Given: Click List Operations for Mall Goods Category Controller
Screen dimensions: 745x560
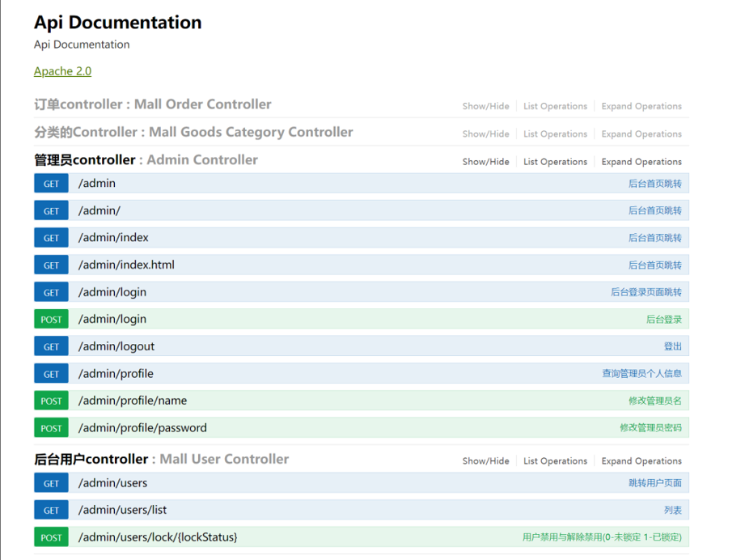Looking at the screenshot, I should coord(555,134).
